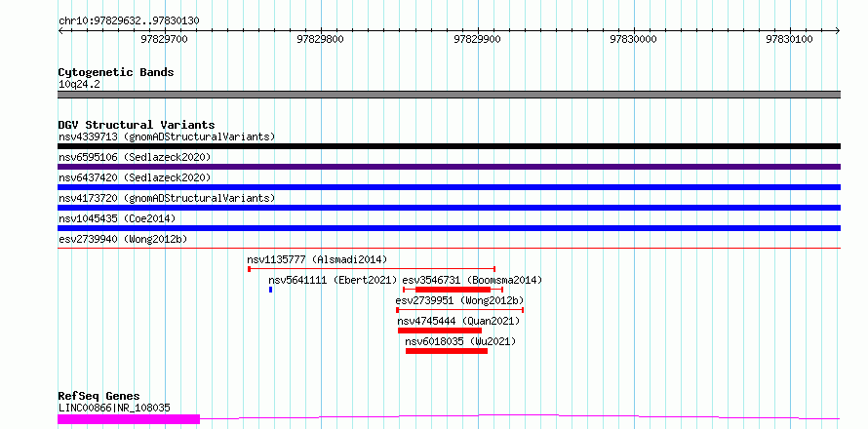Select the nsv6595106 purple variant bar
This screenshot has width=868, height=429.
[449, 167]
